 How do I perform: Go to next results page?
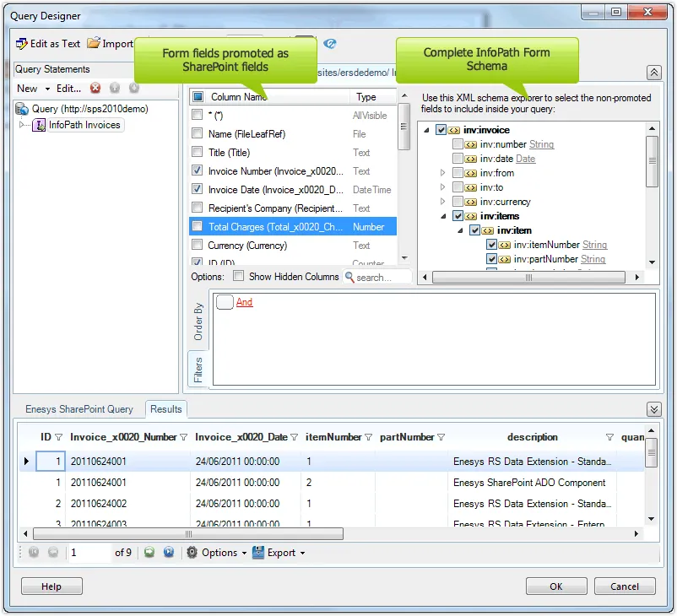148,553
